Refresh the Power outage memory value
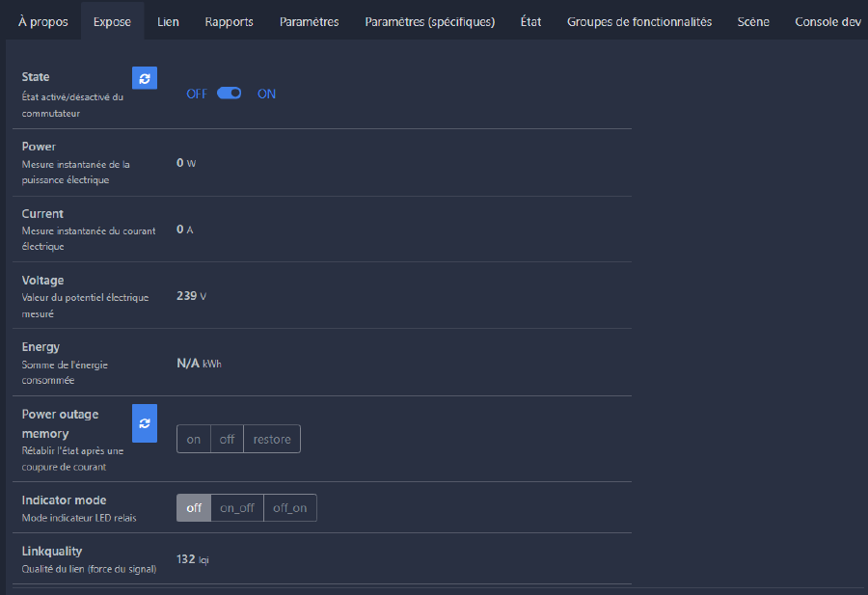This screenshot has width=868, height=595. pyautogui.click(x=144, y=422)
